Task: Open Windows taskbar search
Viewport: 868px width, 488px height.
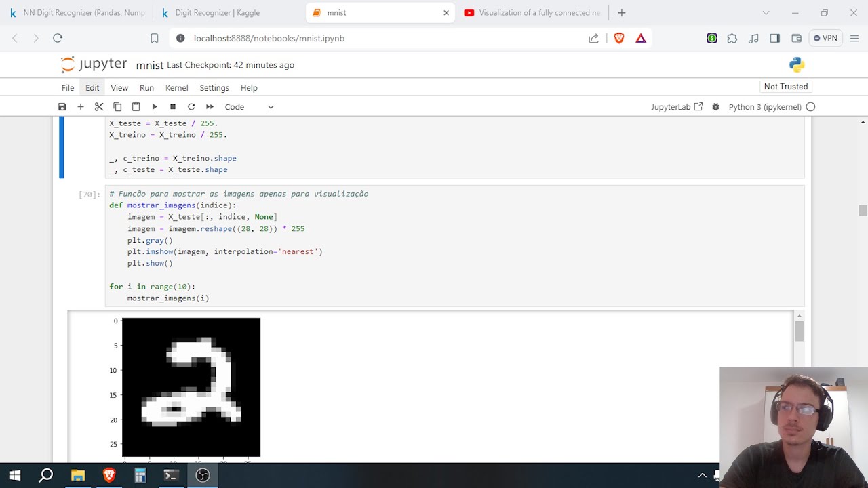Action: click(x=46, y=475)
